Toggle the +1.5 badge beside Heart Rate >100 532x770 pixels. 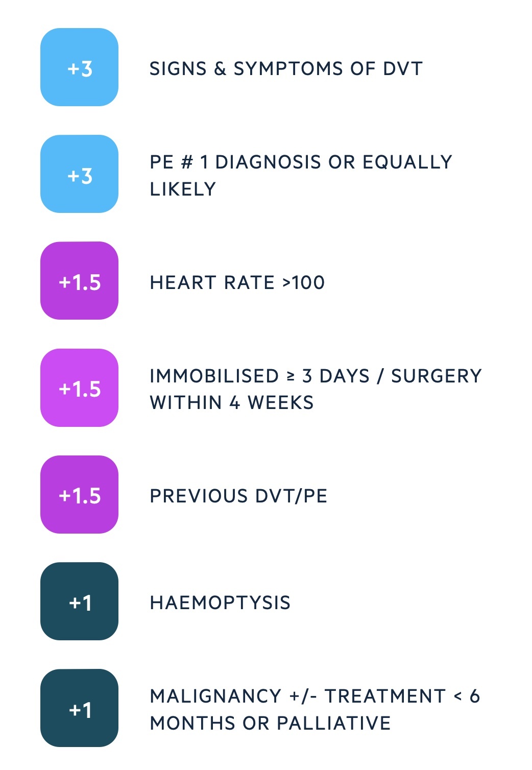click(79, 281)
